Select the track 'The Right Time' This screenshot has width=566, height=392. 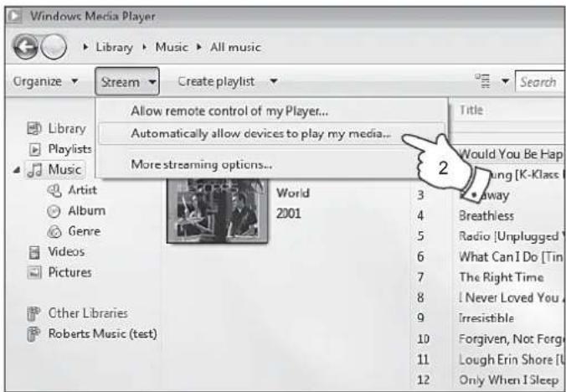pyautogui.click(x=501, y=277)
